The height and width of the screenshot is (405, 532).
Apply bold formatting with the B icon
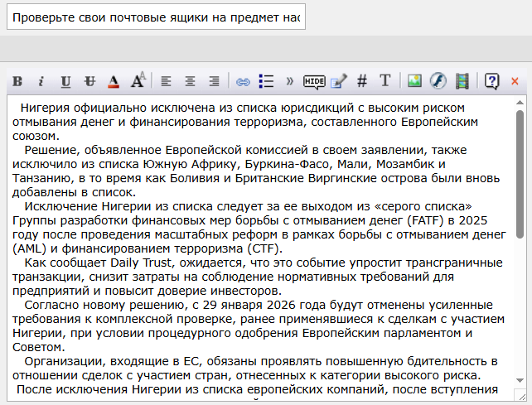17,81
